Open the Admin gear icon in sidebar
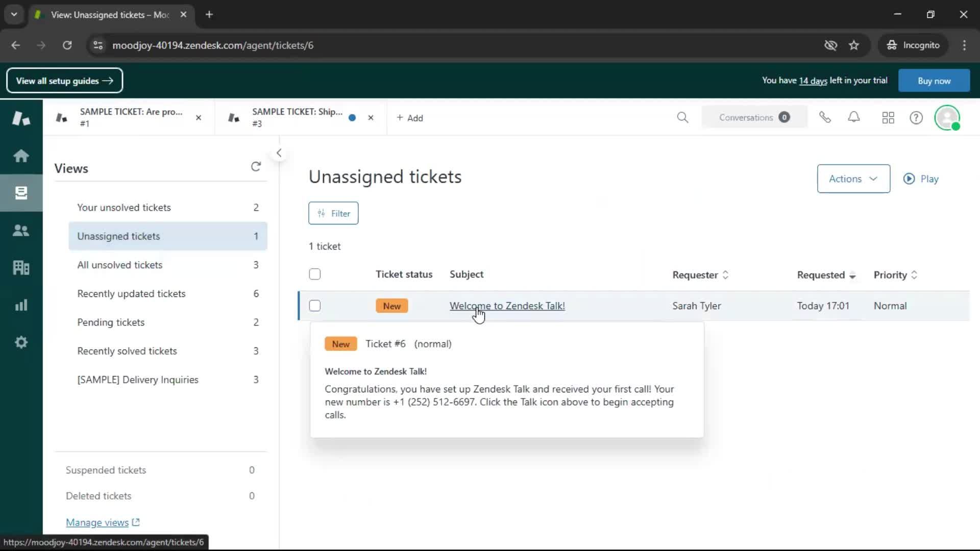Screen dimensions: 980x551 pos(21,342)
